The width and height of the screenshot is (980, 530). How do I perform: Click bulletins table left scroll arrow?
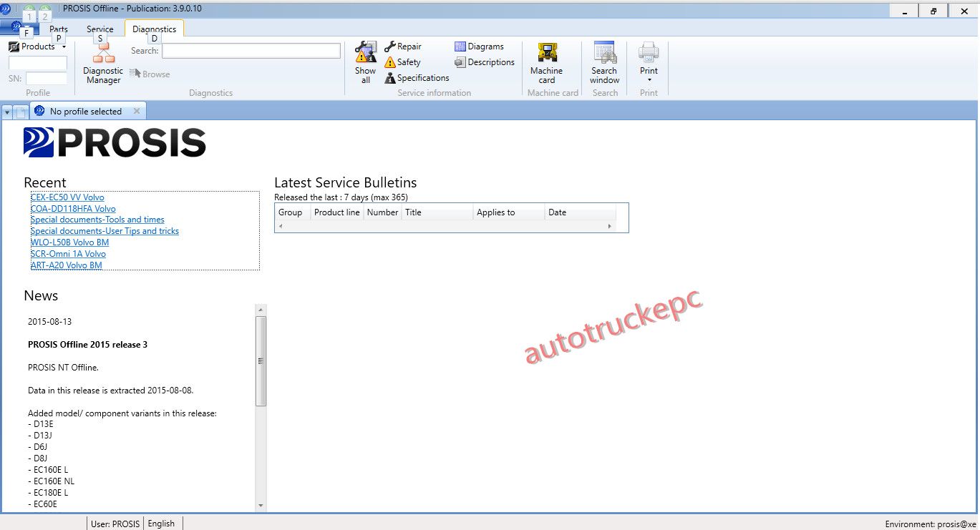pyautogui.click(x=281, y=226)
